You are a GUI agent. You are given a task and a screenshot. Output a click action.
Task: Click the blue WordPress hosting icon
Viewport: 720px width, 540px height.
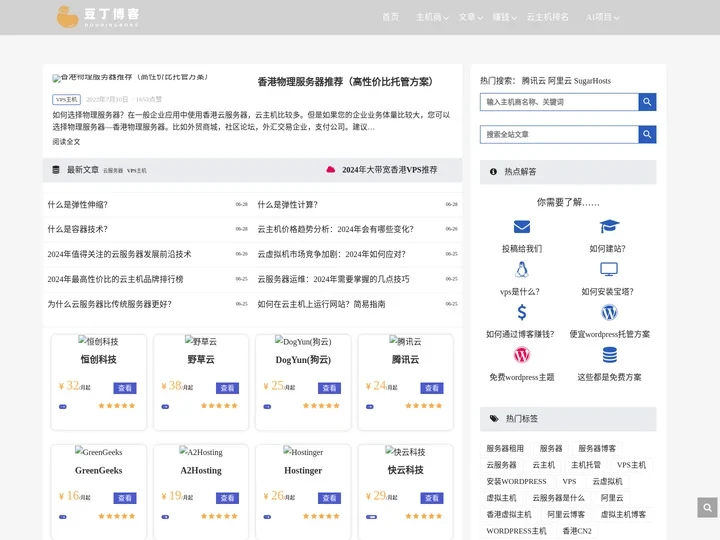[x=609, y=312]
